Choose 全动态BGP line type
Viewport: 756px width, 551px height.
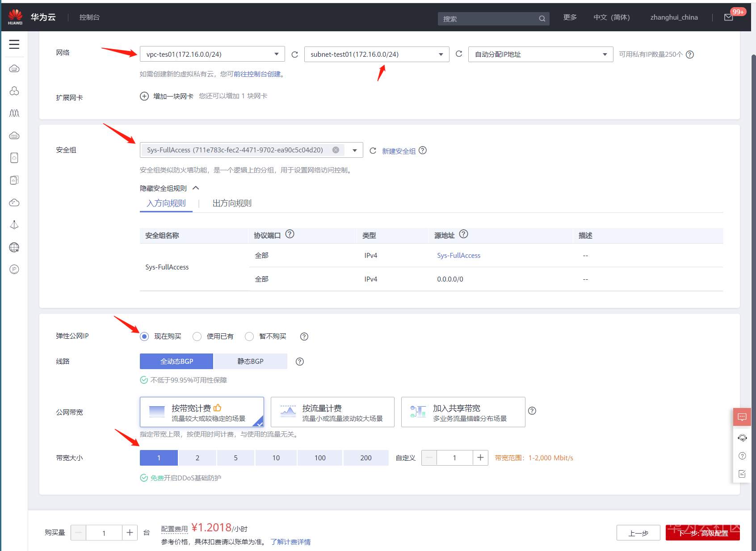(x=176, y=361)
